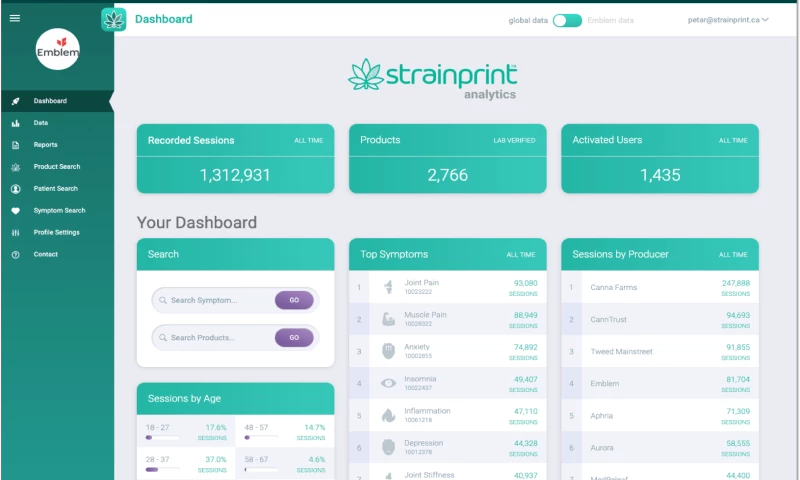Image resolution: width=800 pixels, height=480 pixels.
Task: Click the Patient Search person icon
Action: pyautogui.click(x=16, y=189)
